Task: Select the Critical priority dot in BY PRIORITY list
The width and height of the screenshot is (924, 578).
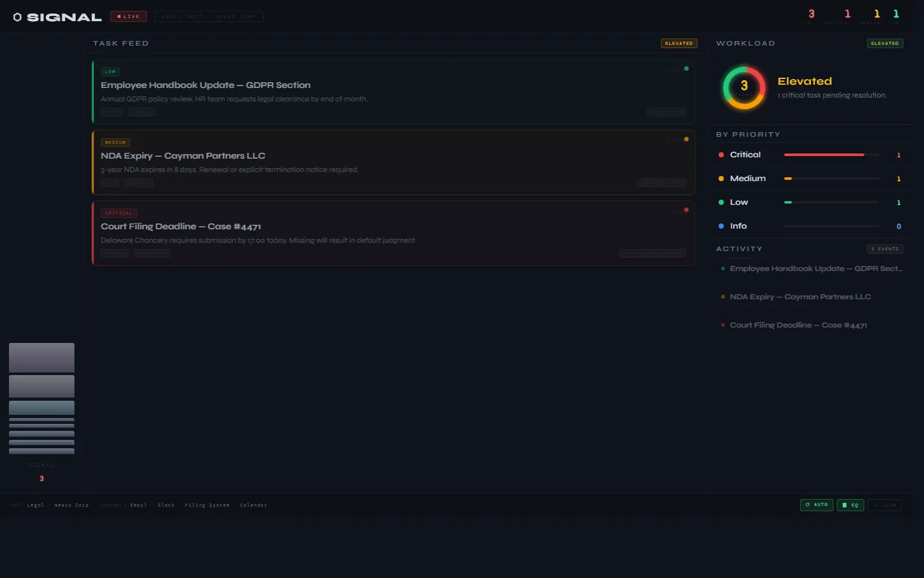Action: [721, 155]
